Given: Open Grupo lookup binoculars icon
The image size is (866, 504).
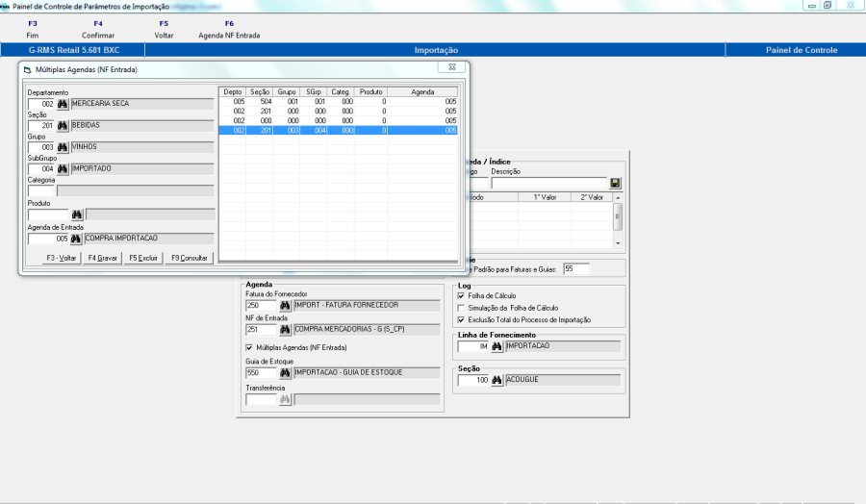Looking at the screenshot, I should point(63,147).
